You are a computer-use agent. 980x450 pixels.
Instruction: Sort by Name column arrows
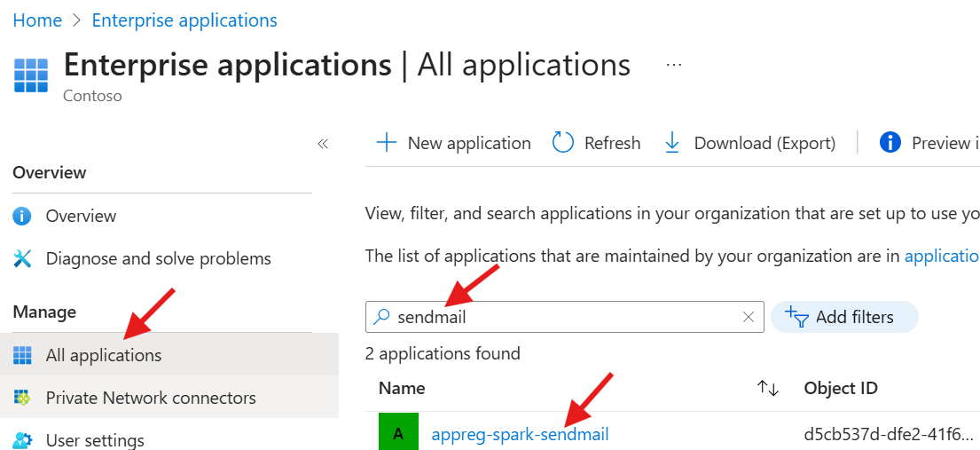pos(767,389)
